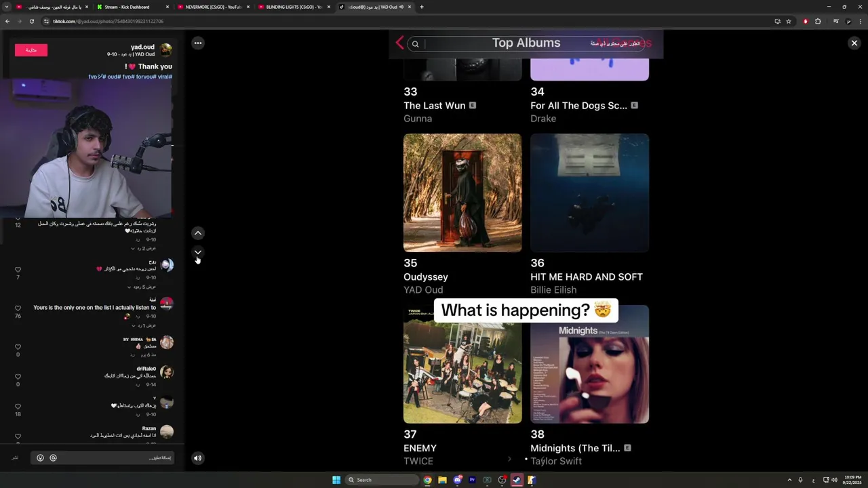This screenshot has height=488, width=868.
Task: Click the taskbar microphone icon
Action: 801,480
